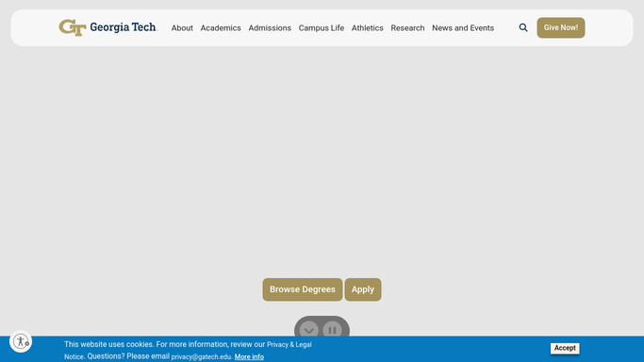Viewport: 644px width, 362px height.
Task: Accept the cookie notice
Action: (565, 348)
